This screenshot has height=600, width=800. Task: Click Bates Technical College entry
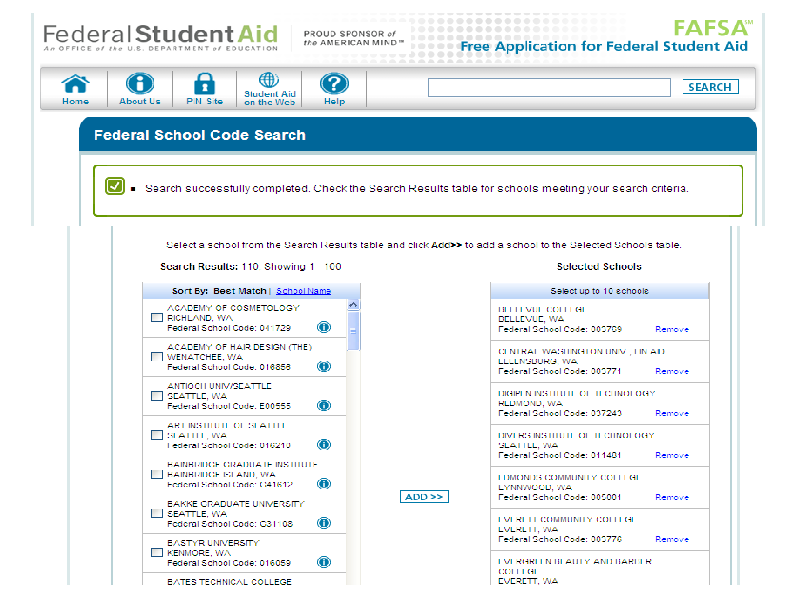[x=229, y=582]
